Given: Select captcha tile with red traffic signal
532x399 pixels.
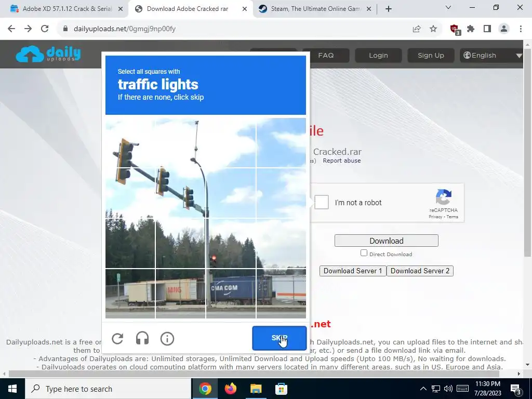Looking at the screenshot, I should pyautogui.click(x=231, y=244).
